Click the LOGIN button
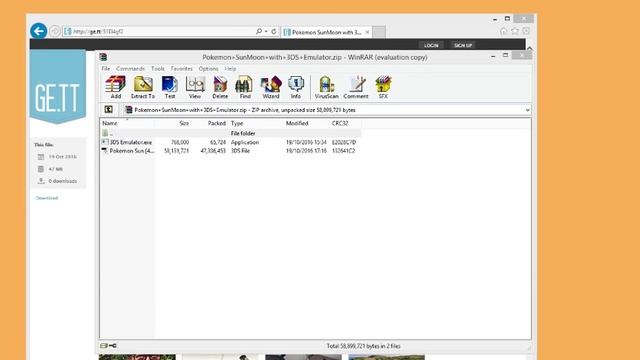640x360 pixels. coord(431,45)
